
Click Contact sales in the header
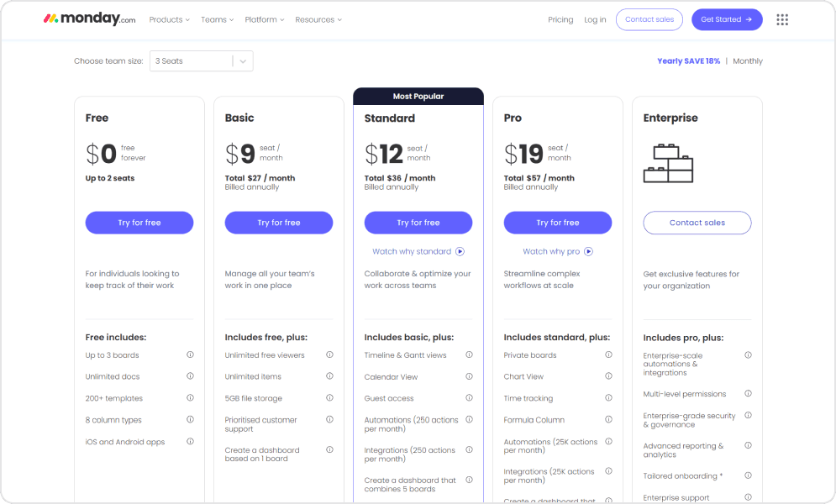coord(649,19)
